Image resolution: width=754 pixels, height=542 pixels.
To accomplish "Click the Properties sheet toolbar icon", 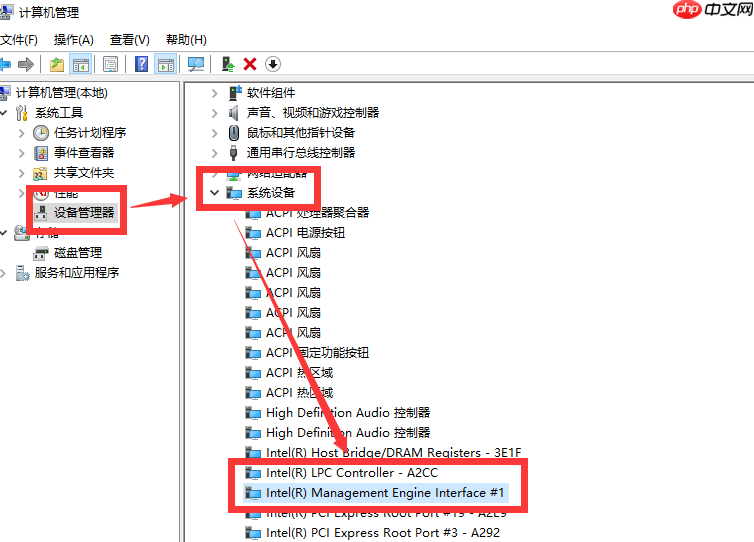I will 110,64.
